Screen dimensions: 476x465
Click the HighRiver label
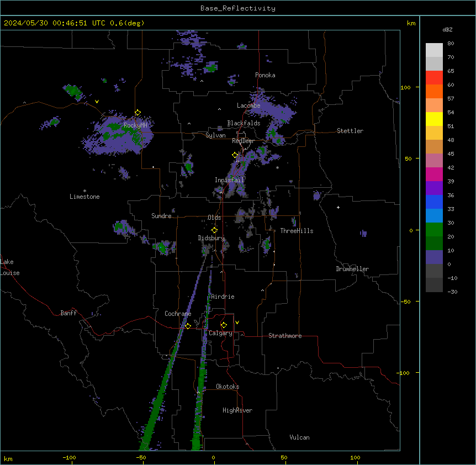coord(237,410)
